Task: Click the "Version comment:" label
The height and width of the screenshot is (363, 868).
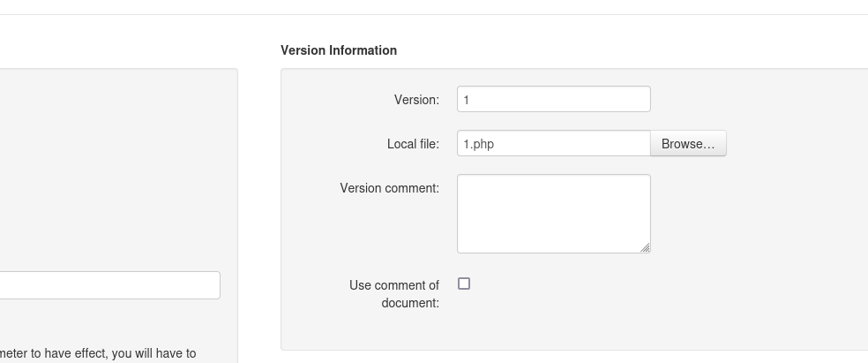Action: click(389, 188)
